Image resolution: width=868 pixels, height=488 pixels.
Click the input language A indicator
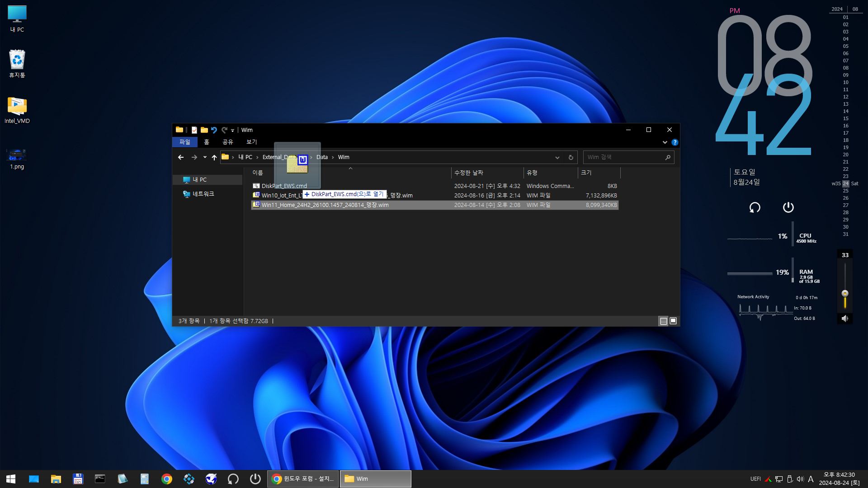811,479
